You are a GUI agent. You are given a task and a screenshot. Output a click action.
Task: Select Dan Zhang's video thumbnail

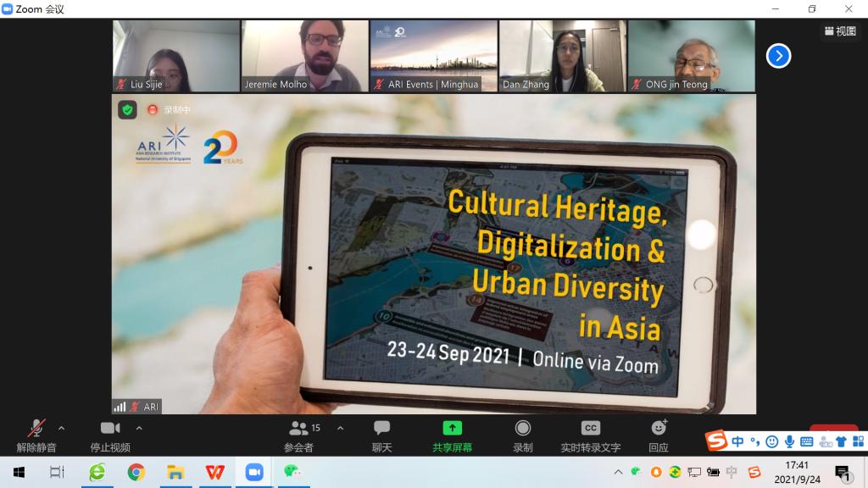tap(562, 56)
